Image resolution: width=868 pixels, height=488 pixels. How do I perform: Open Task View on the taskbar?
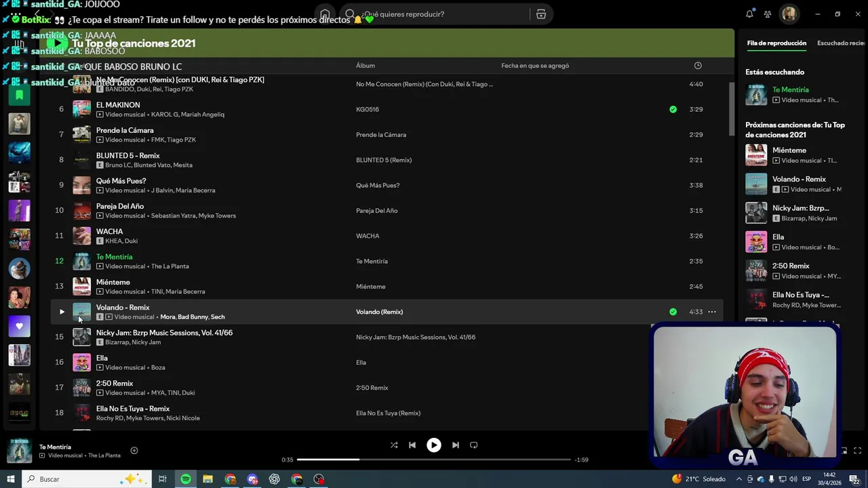[163, 479]
